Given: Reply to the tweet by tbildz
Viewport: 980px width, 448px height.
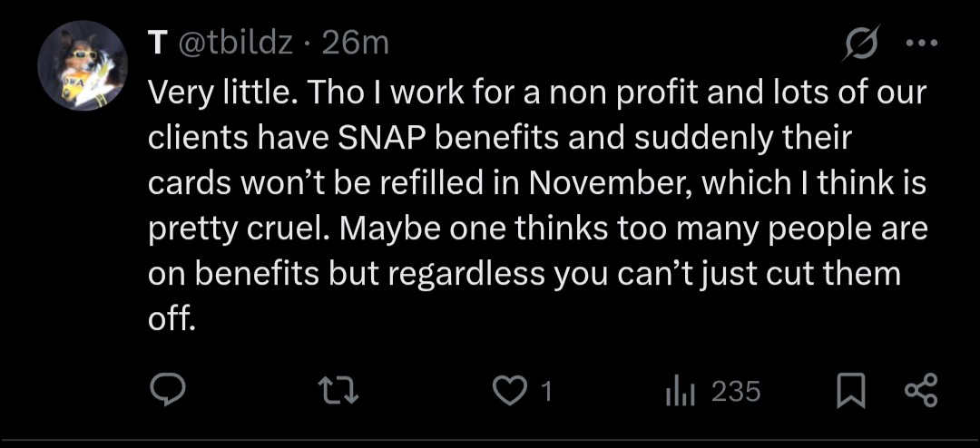Looking at the screenshot, I should [167, 391].
